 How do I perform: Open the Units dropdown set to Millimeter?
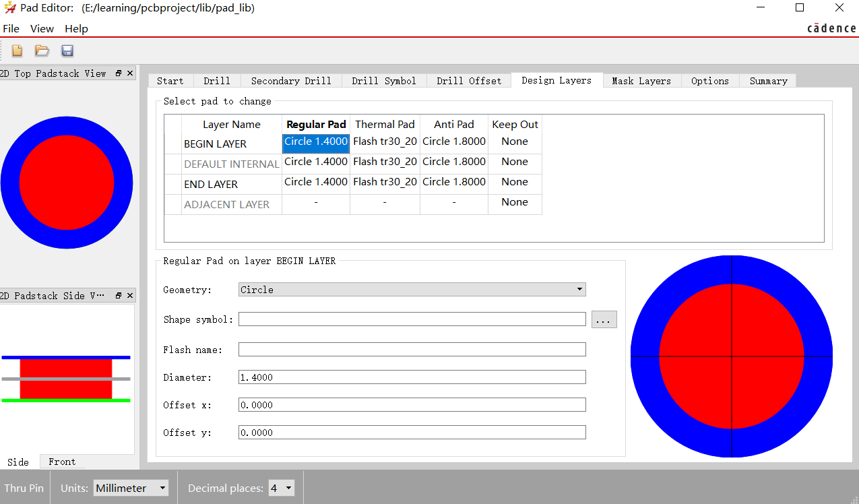pyautogui.click(x=131, y=488)
